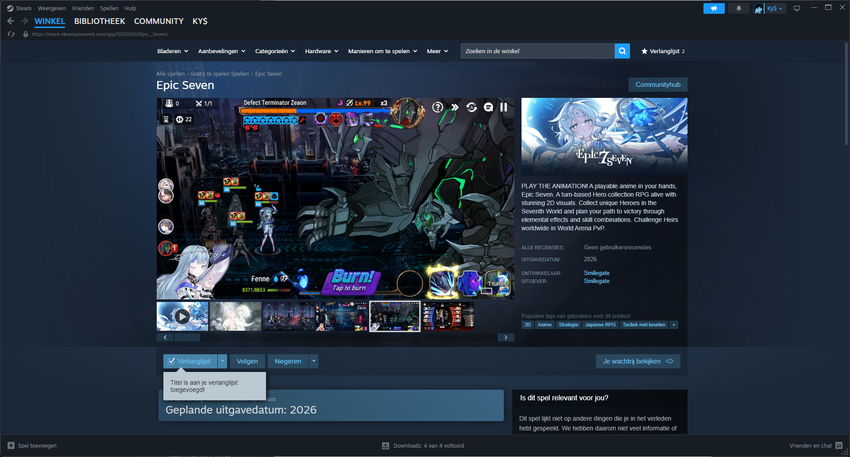Image resolution: width=850 pixels, height=457 pixels.
Task: Open the Meer dropdown
Action: 437,51
